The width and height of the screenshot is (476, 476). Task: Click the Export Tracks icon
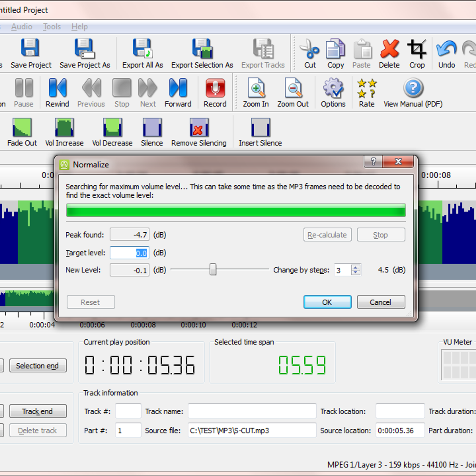click(x=263, y=48)
